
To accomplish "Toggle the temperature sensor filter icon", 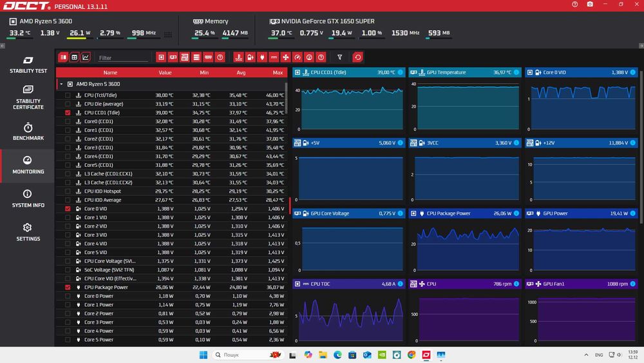I will click(239, 57).
